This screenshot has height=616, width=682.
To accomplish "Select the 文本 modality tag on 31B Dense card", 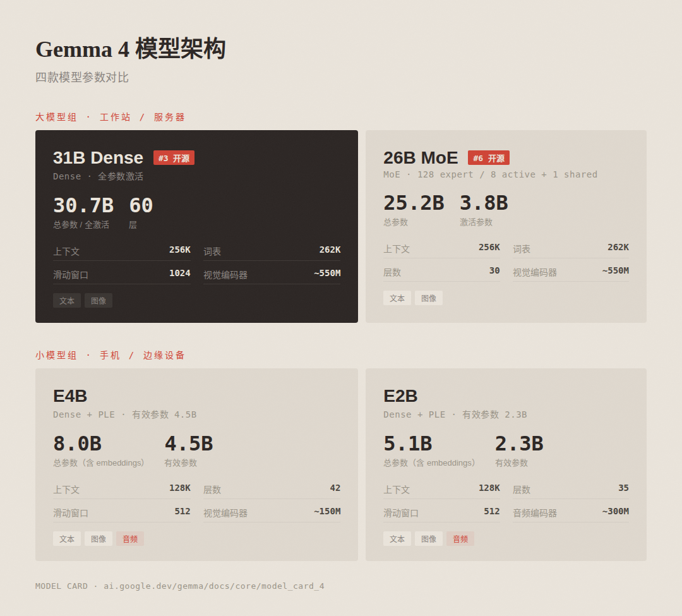I will coord(67,301).
